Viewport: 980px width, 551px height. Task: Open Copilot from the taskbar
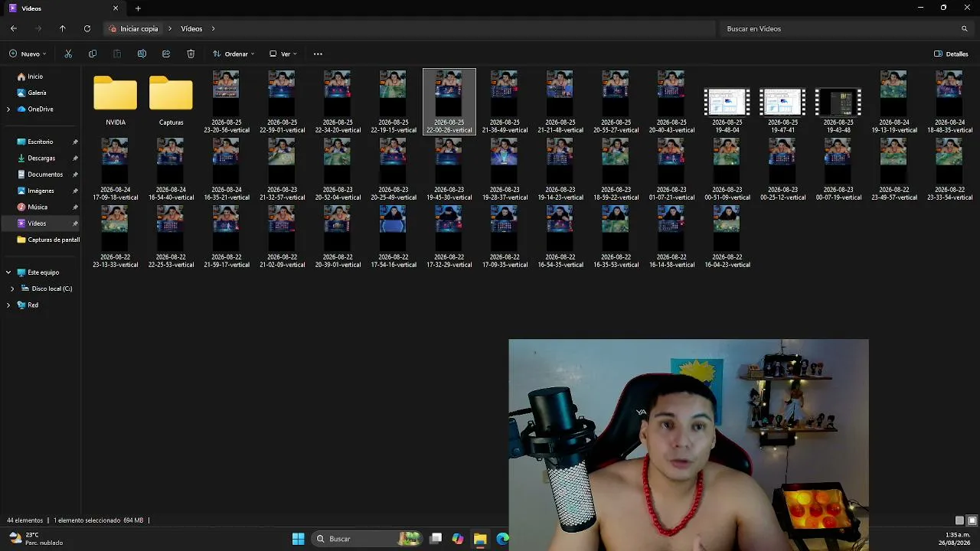(458, 539)
